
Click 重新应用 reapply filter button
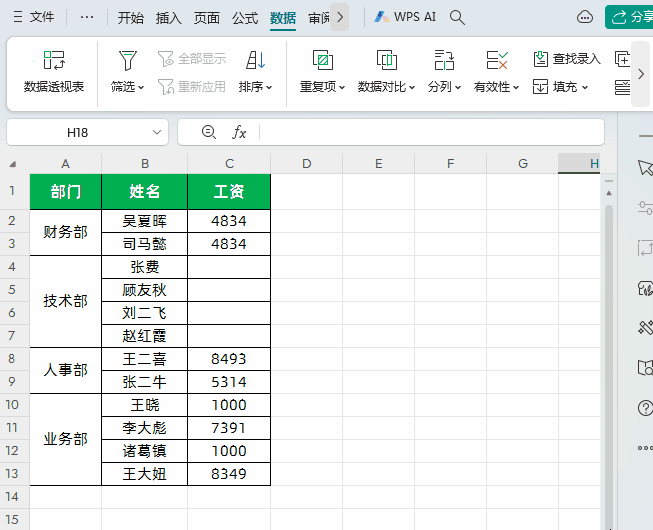tap(192, 87)
